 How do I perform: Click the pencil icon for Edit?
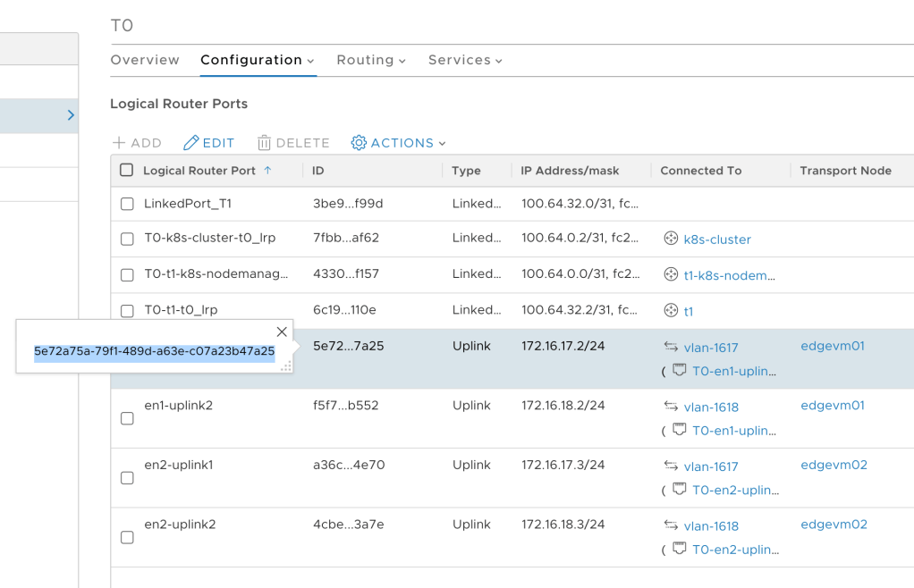190,143
